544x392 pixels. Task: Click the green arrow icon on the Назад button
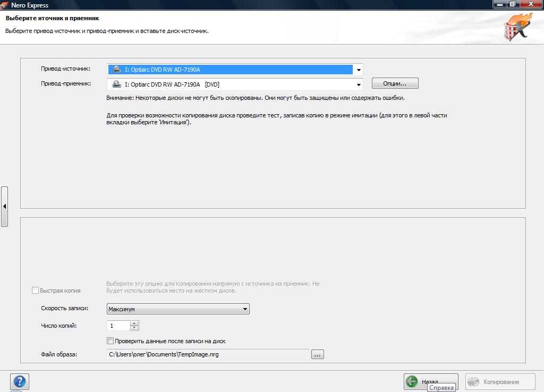[412, 381]
